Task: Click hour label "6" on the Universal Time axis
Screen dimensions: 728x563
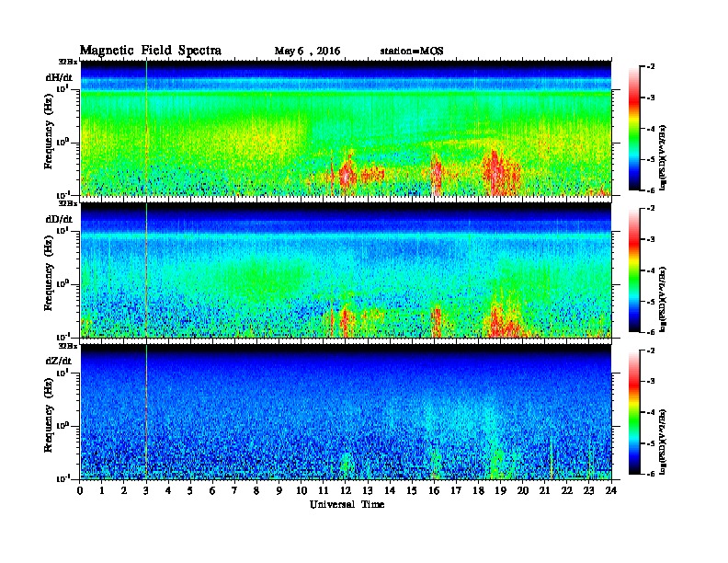Action: pos(212,490)
